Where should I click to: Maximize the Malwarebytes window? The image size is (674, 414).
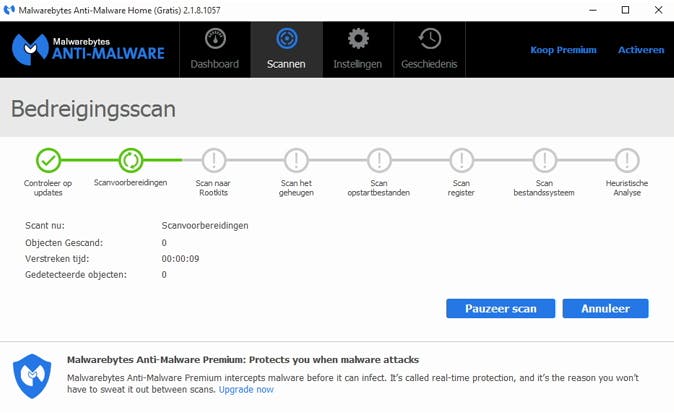pos(625,10)
